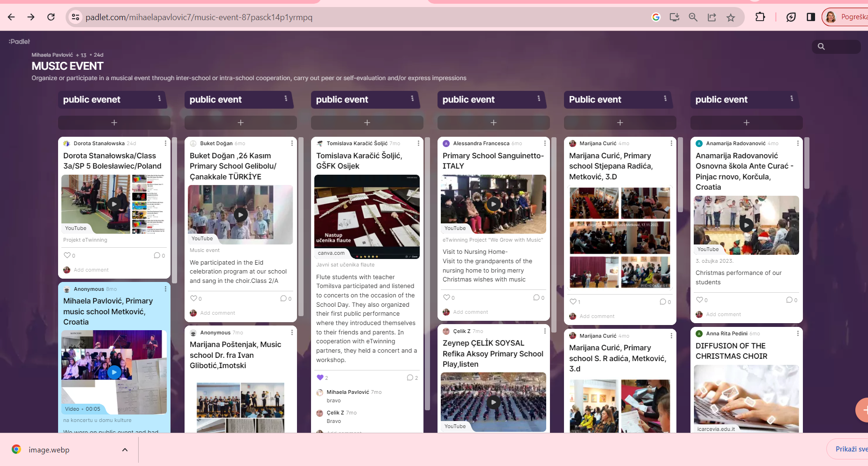The height and width of the screenshot is (466, 868).
Task: Add a post in column above Tomislava Karačić post
Action: [x=367, y=123]
